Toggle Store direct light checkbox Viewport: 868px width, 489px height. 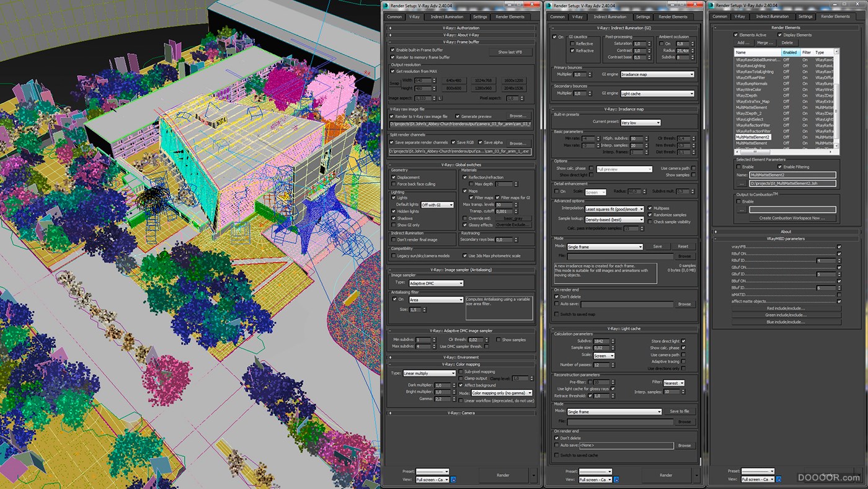click(x=683, y=341)
